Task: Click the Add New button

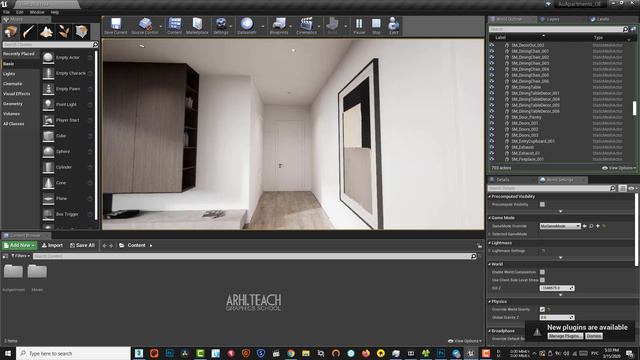Action: tap(19, 245)
